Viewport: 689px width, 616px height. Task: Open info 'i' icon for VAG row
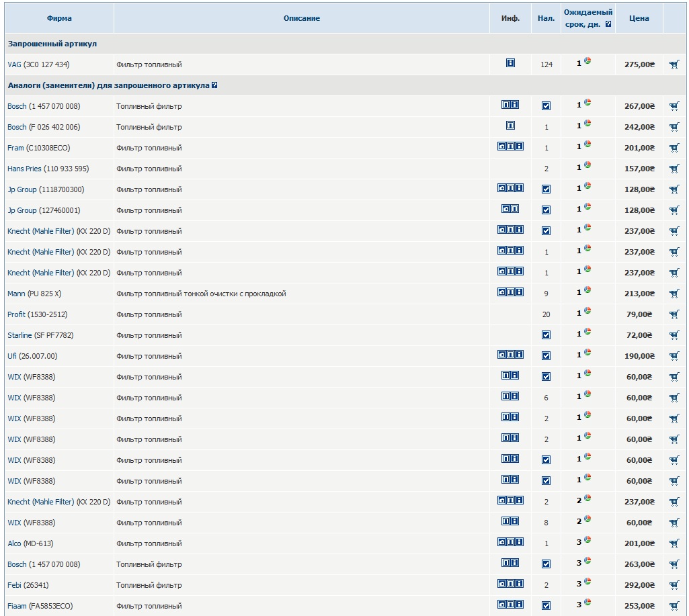510,63
